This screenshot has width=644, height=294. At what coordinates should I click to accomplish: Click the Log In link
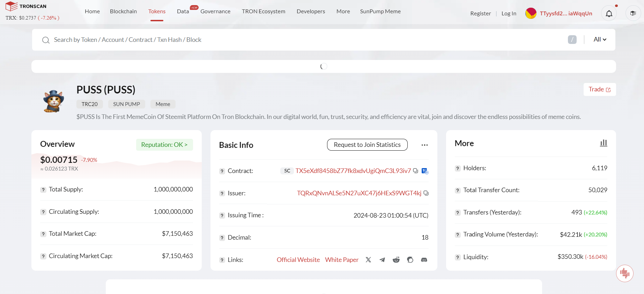[x=509, y=14]
